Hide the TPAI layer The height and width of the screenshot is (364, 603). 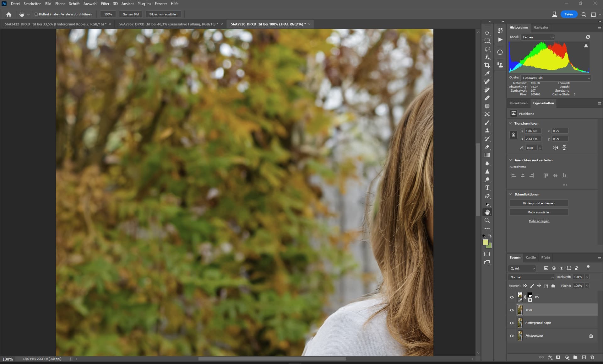click(x=512, y=310)
